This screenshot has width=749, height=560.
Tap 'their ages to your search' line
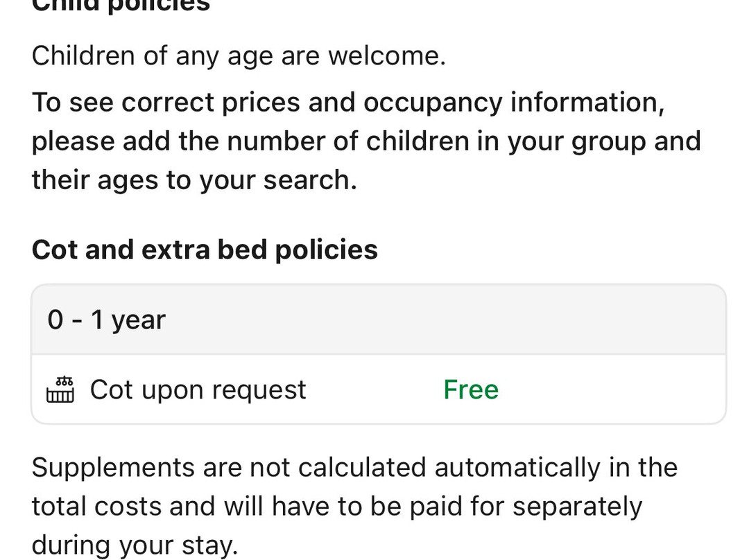[x=194, y=180]
